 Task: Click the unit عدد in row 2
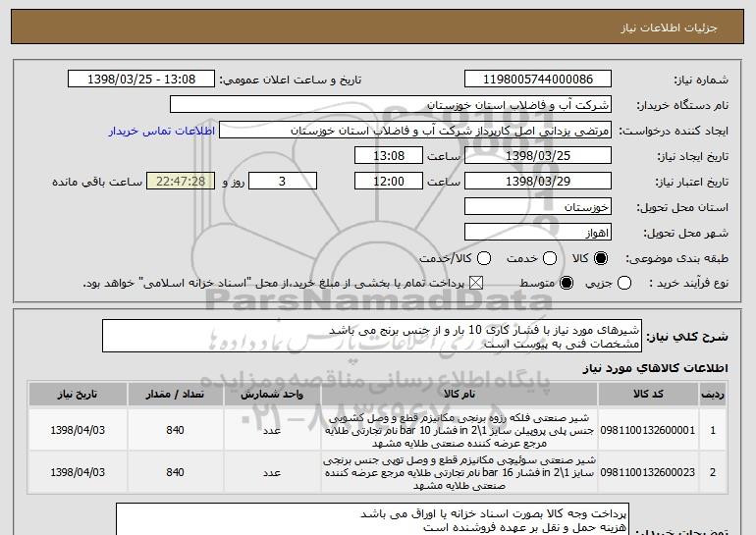tap(272, 473)
